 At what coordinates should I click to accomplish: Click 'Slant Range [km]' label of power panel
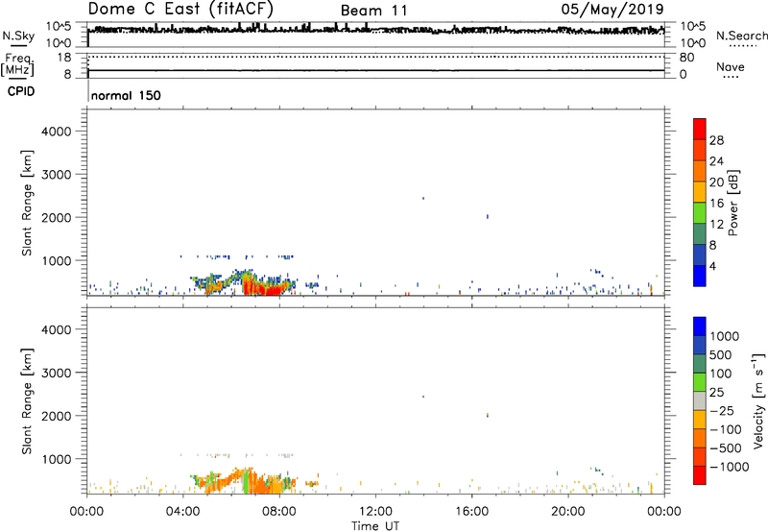(27, 203)
